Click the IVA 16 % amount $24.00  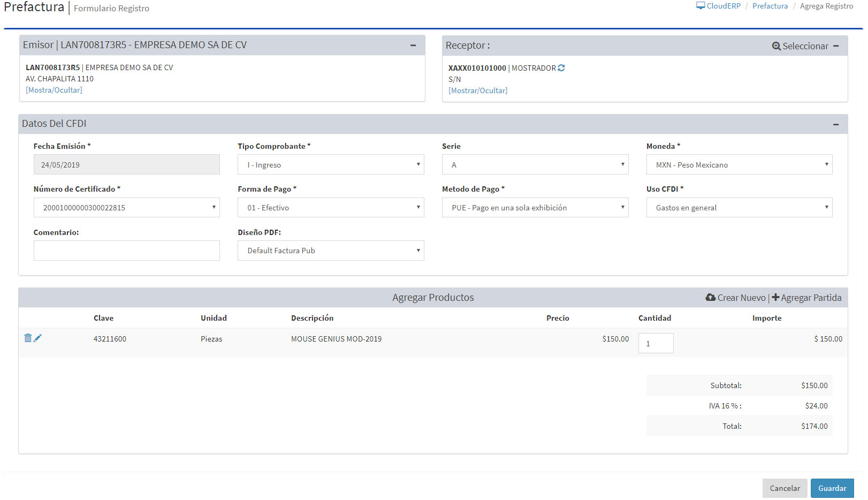[817, 406]
